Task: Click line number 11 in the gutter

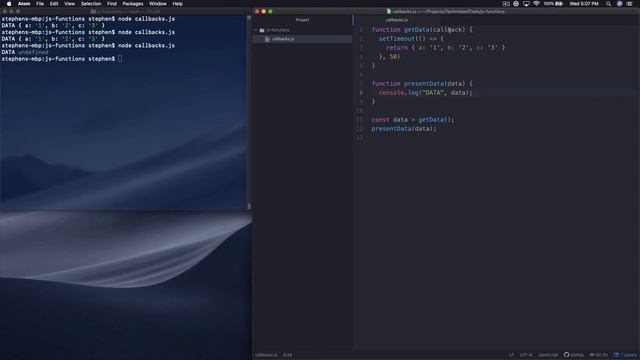Action: [x=360, y=120]
